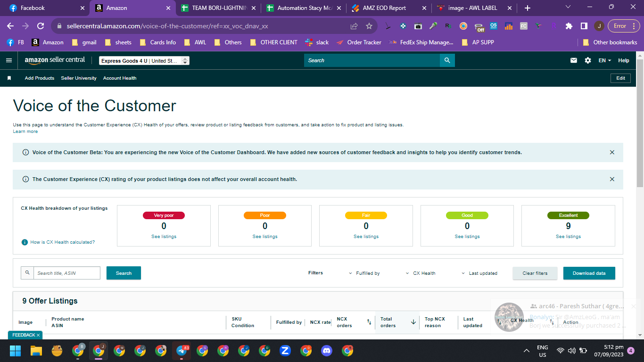This screenshot has width=644, height=362.
Task: Expand the Last updated filter
Action: [479, 273]
